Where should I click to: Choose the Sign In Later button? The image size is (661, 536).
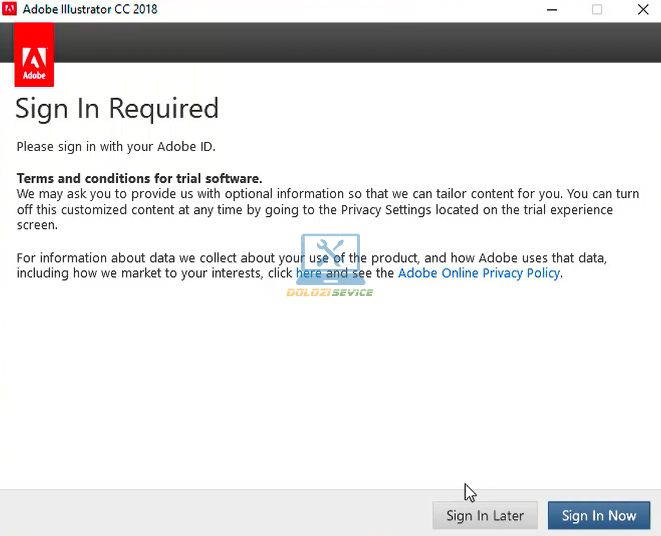click(485, 516)
